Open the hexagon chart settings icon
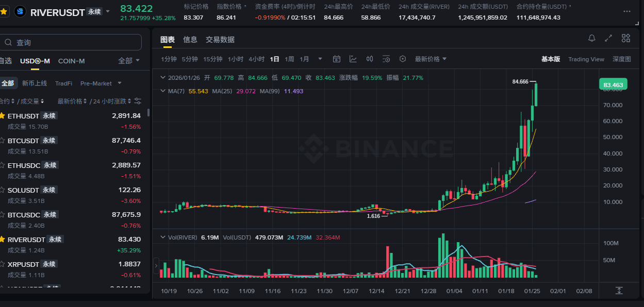Image resolution: width=644 pixels, height=307 pixels. (x=403, y=59)
